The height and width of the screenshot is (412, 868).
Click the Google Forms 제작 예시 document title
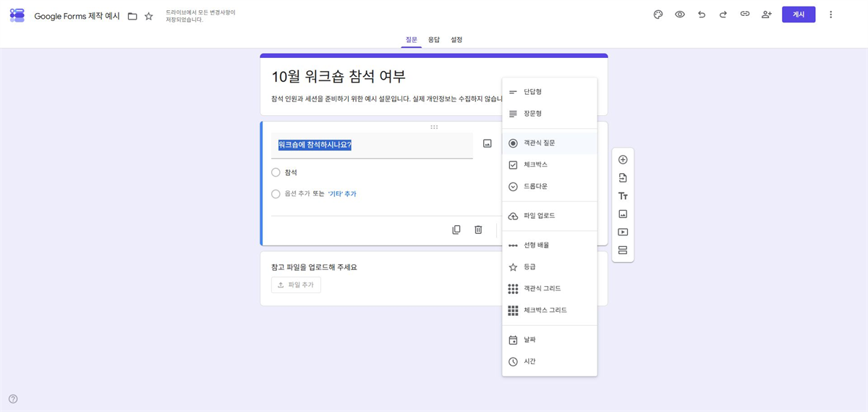[x=77, y=16]
